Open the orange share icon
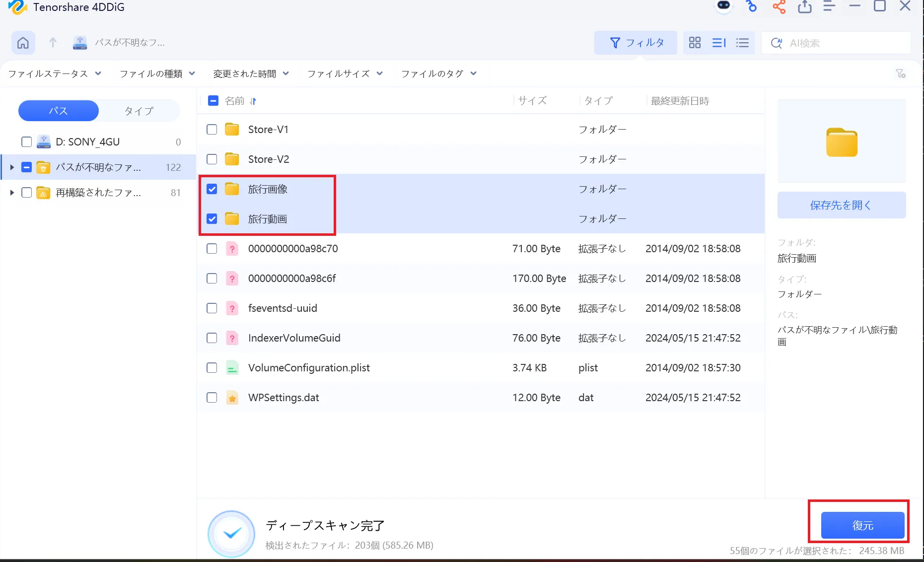Screen dimensions: 924x562 779,7
